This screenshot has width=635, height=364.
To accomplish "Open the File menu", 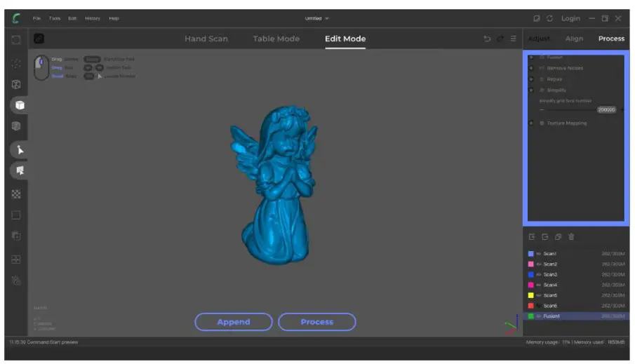I will point(36,18).
